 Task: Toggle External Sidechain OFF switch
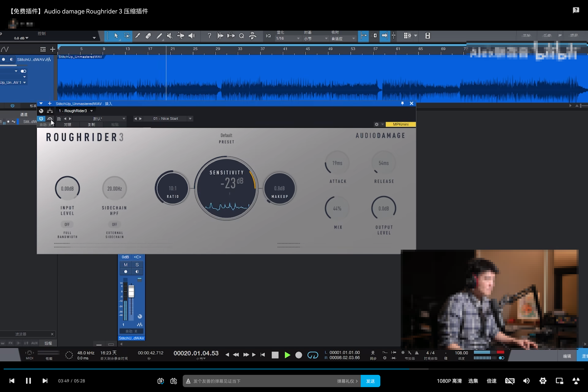(115, 225)
